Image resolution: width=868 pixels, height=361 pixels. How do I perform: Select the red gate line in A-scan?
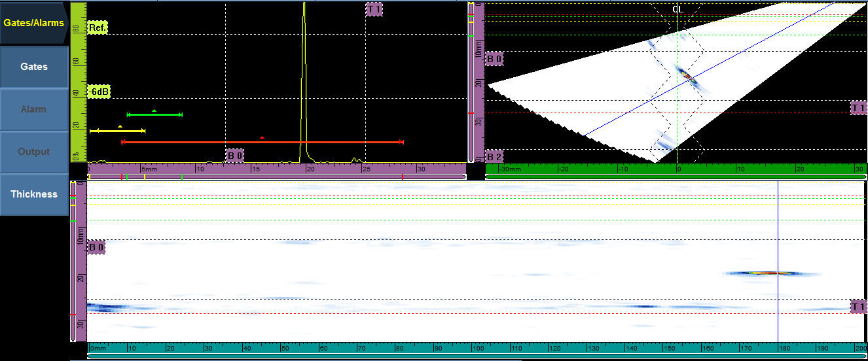[x=262, y=142]
